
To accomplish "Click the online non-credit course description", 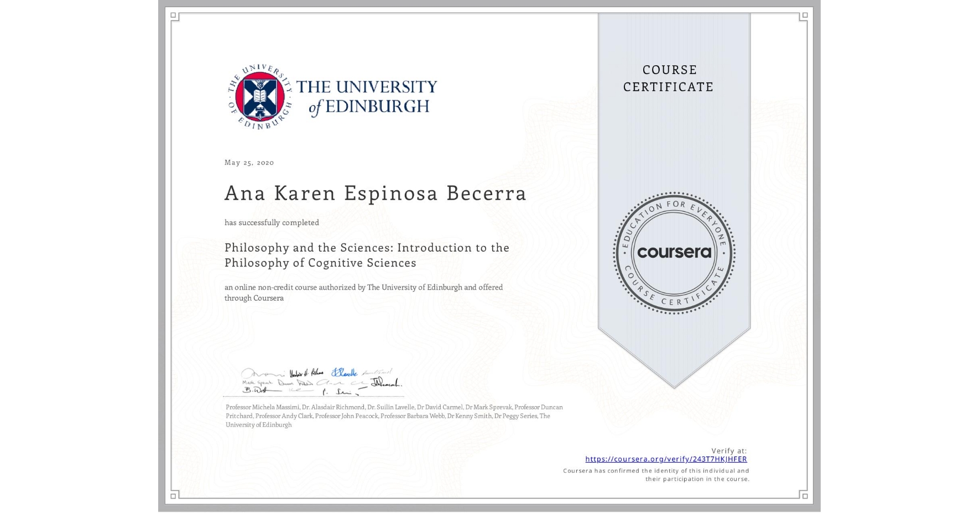I will pyautogui.click(x=363, y=292).
